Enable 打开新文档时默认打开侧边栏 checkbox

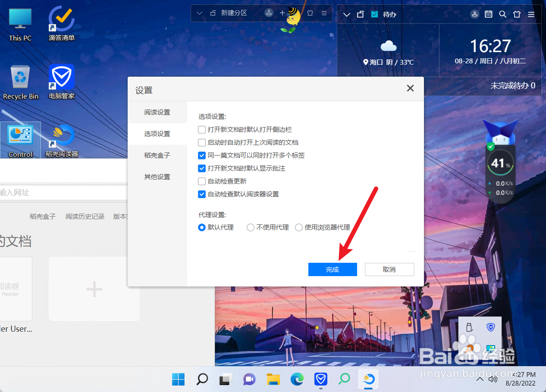click(x=201, y=129)
